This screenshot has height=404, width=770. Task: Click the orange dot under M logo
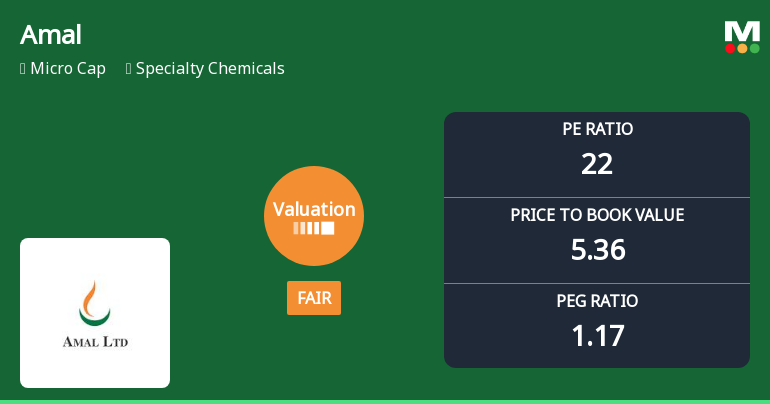click(742, 48)
